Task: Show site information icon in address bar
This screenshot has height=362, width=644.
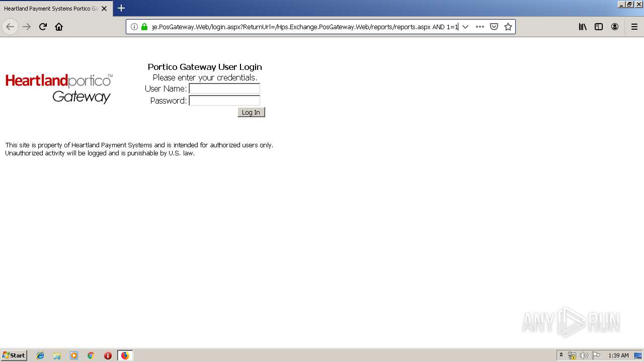Action: tap(134, 27)
